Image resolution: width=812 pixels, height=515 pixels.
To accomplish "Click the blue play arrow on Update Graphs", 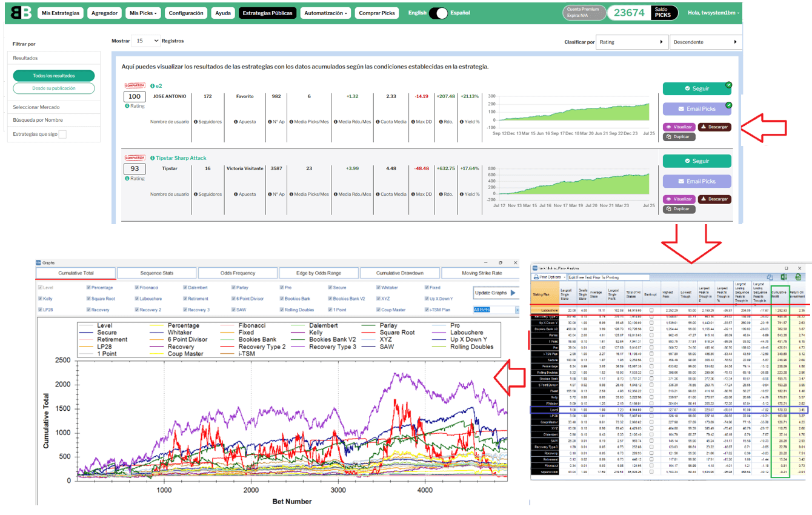I will tap(513, 293).
